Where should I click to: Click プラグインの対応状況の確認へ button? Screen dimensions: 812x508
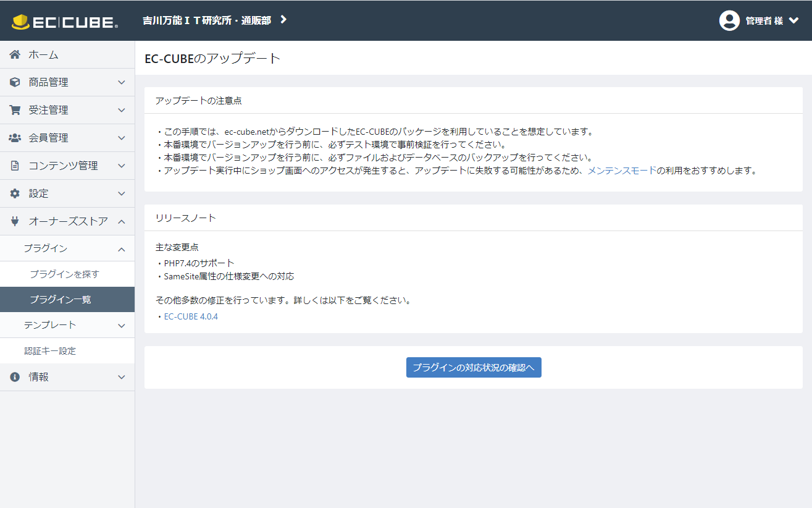474,367
